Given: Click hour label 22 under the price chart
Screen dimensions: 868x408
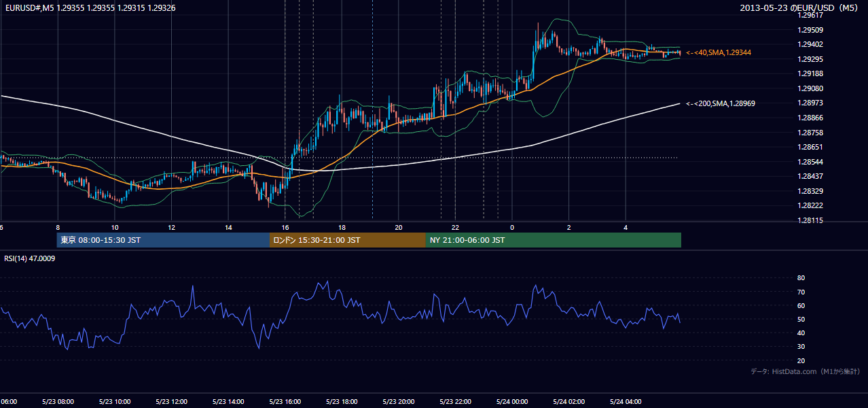Looking at the screenshot, I should [x=456, y=227].
